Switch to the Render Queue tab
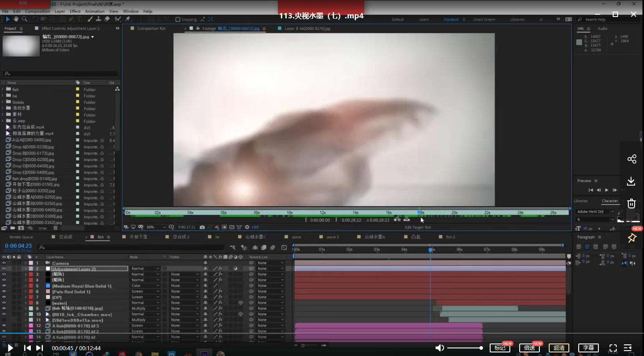This screenshot has height=356, width=644. point(21,237)
